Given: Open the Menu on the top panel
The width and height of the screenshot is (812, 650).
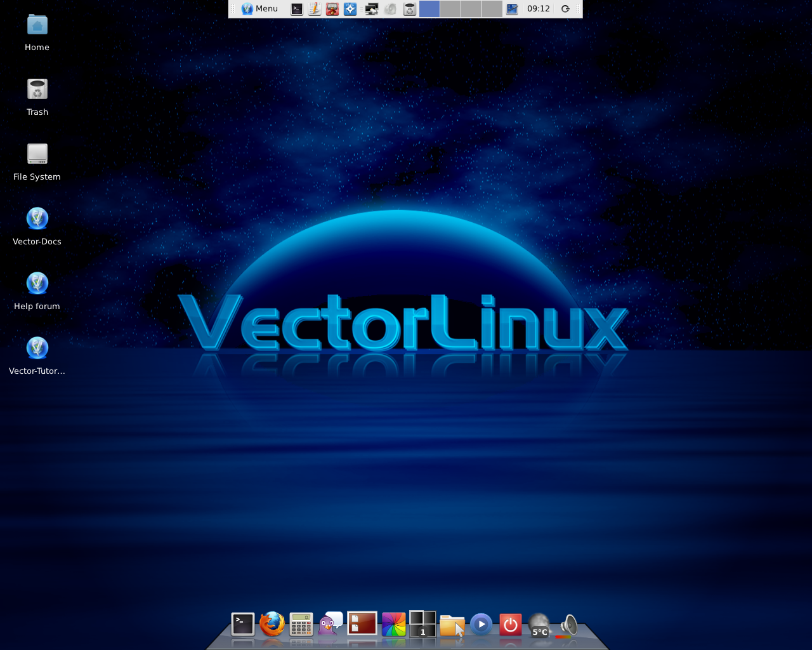Looking at the screenshot, I should pos(259,8).
